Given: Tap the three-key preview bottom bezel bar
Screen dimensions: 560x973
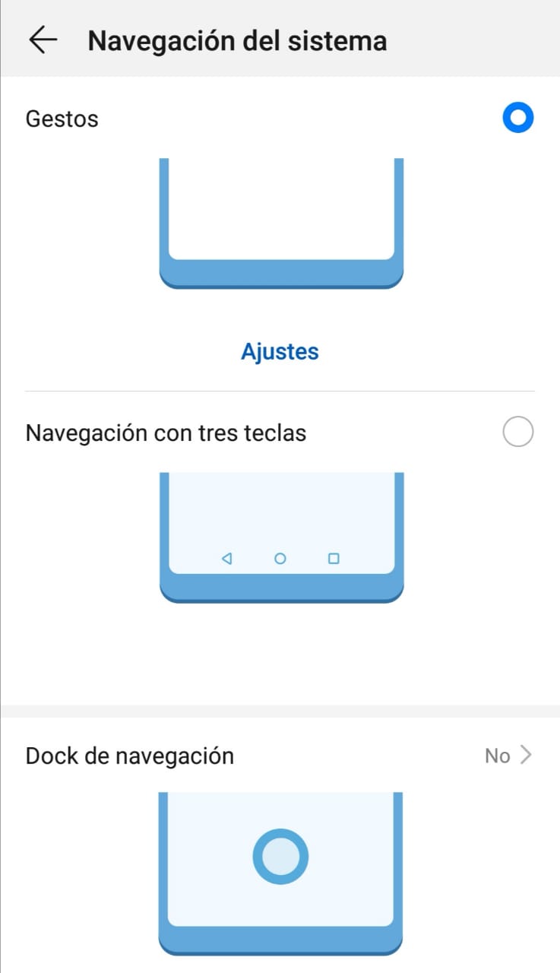Looking at the screenshot, I should point(280,588).
